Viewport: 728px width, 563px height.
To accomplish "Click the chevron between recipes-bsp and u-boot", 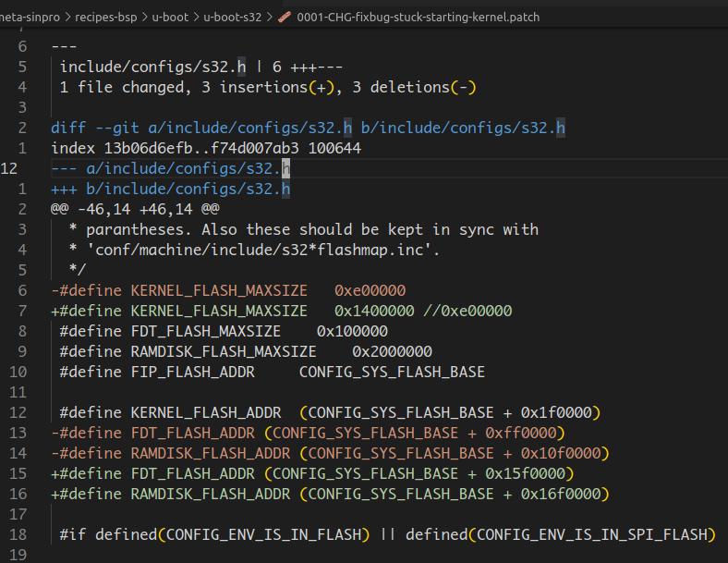I will 142,17.
